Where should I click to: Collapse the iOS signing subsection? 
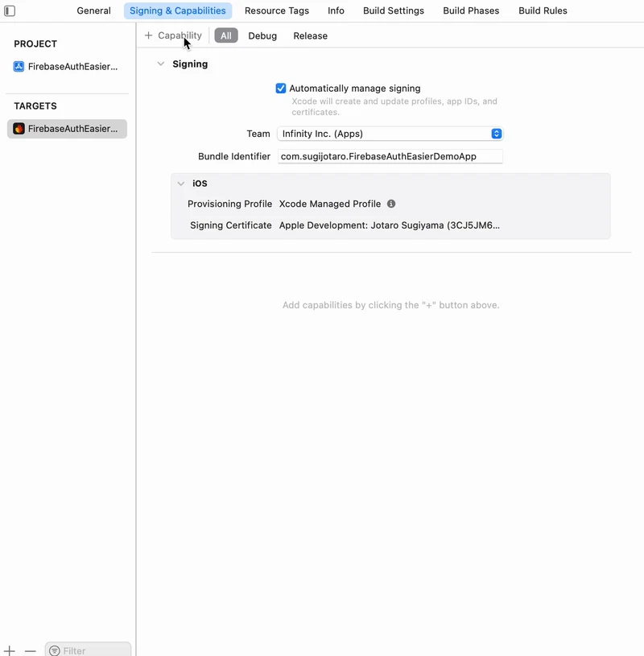[x=181, y=184]
